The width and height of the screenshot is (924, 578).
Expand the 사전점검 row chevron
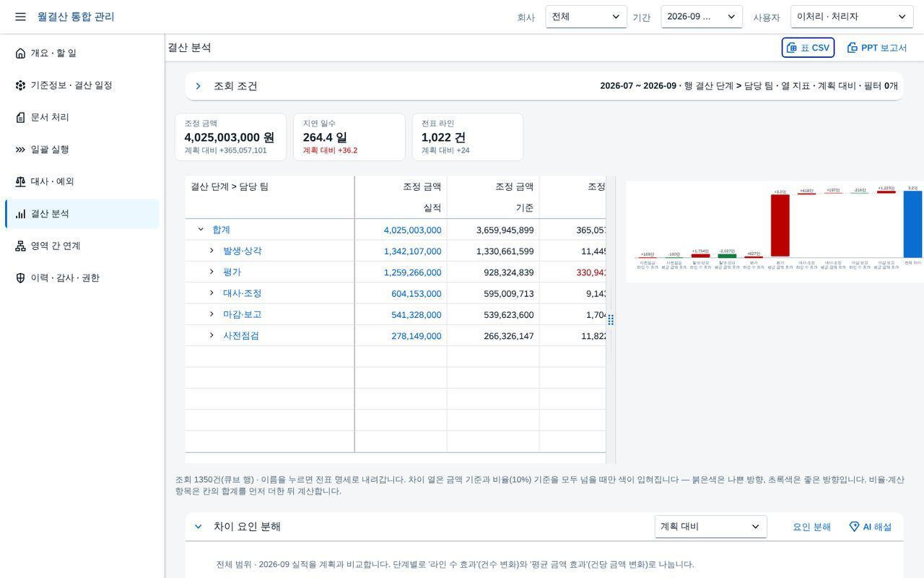212,336
